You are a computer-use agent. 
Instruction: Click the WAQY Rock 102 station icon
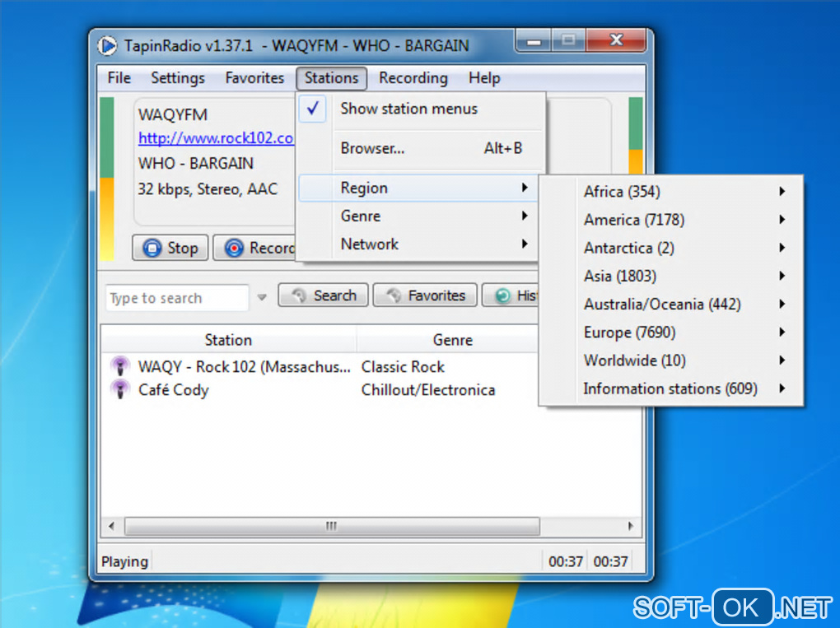coord(120,367)
